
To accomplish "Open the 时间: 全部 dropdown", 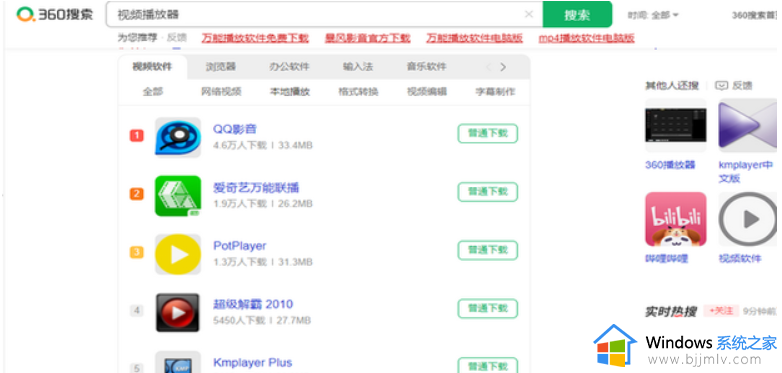I will [653, 15].
